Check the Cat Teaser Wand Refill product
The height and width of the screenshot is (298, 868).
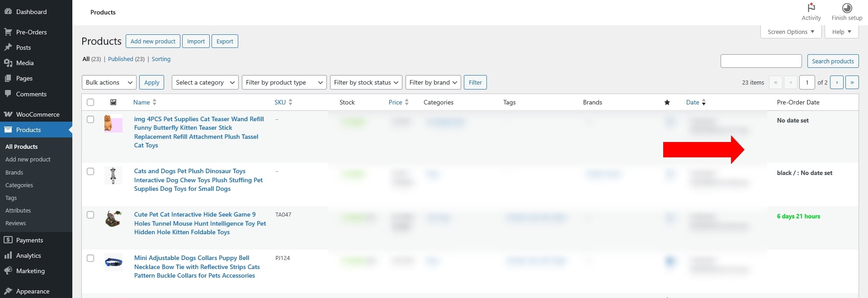90,119
